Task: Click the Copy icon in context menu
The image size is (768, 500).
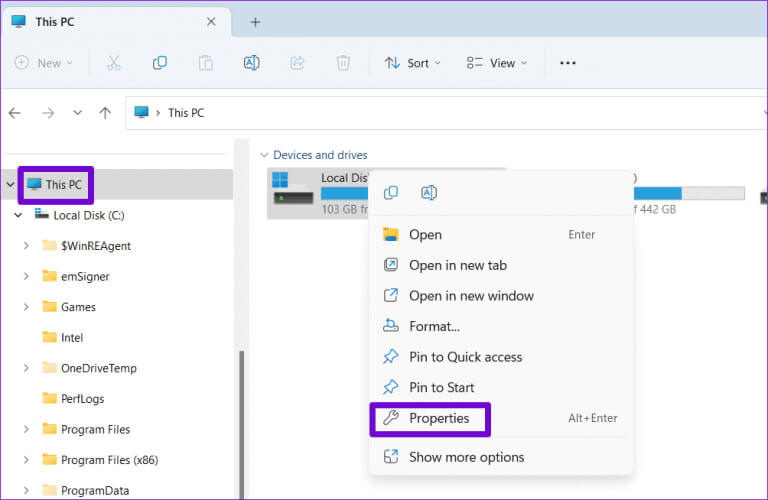Action: (391, 193)
